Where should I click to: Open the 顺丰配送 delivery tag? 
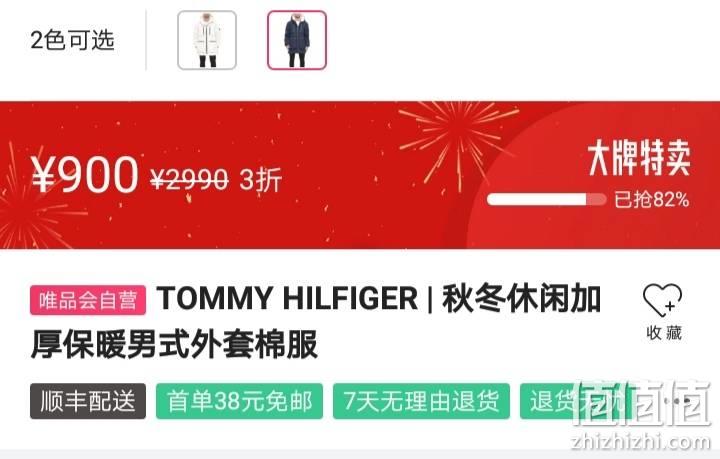(x=88, y=401)
